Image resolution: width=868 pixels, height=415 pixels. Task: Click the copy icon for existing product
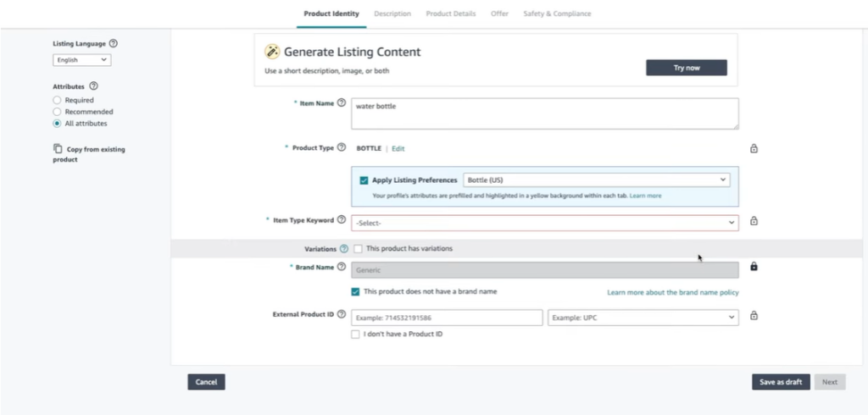pyautogui.click(x=58, y=148)
